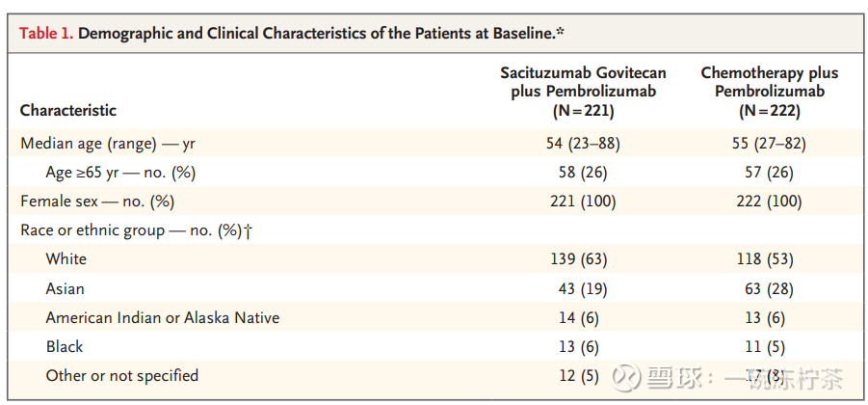Select the "Characteristic" column header
This screenshot has width=868, height=405.
click(68, 111)
